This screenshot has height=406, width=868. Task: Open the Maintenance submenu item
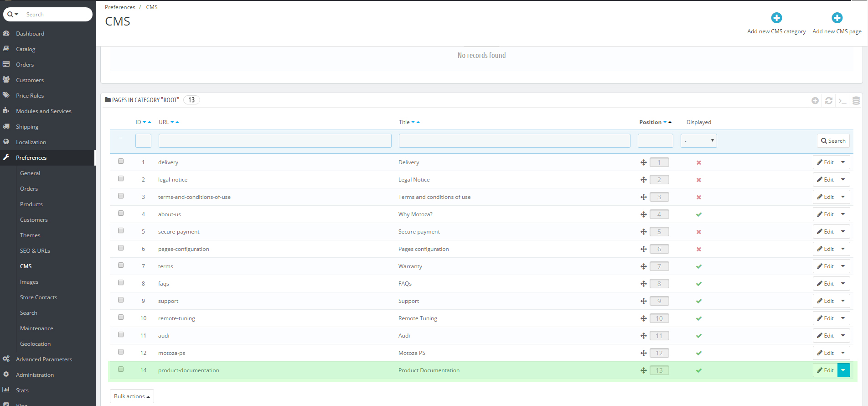point(36,328)
